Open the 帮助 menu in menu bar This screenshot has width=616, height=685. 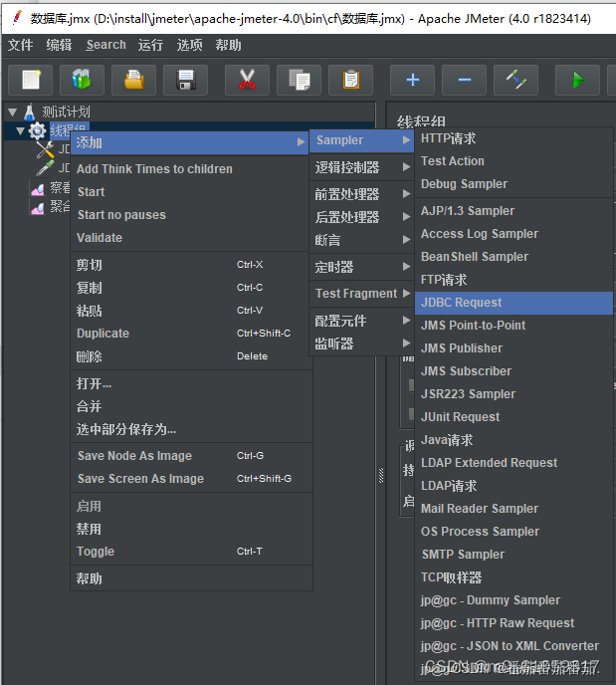pyautogui.click(x=228, y=45)
